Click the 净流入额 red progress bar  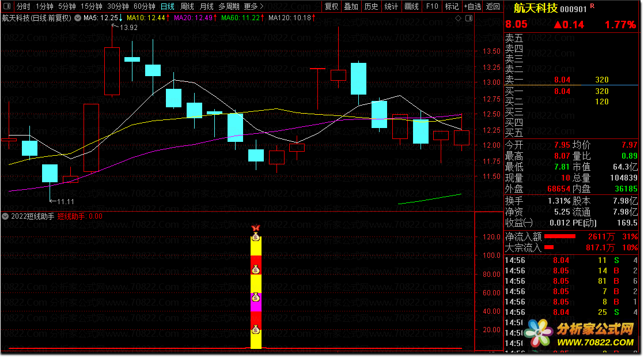(x=559, y=236)
